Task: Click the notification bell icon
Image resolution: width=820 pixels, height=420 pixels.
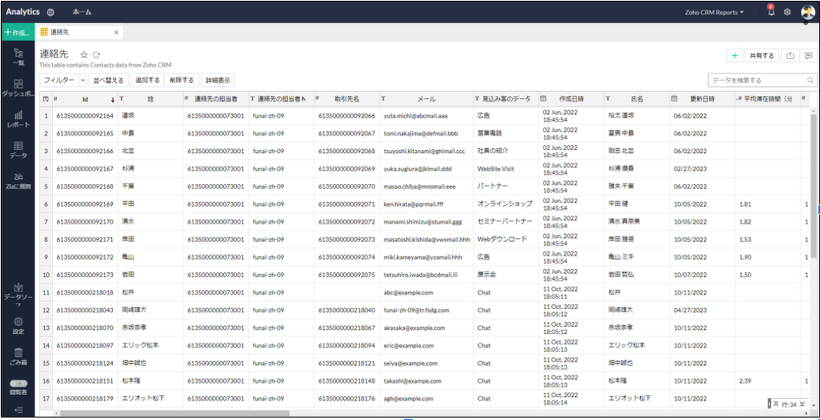Action: 770,12
